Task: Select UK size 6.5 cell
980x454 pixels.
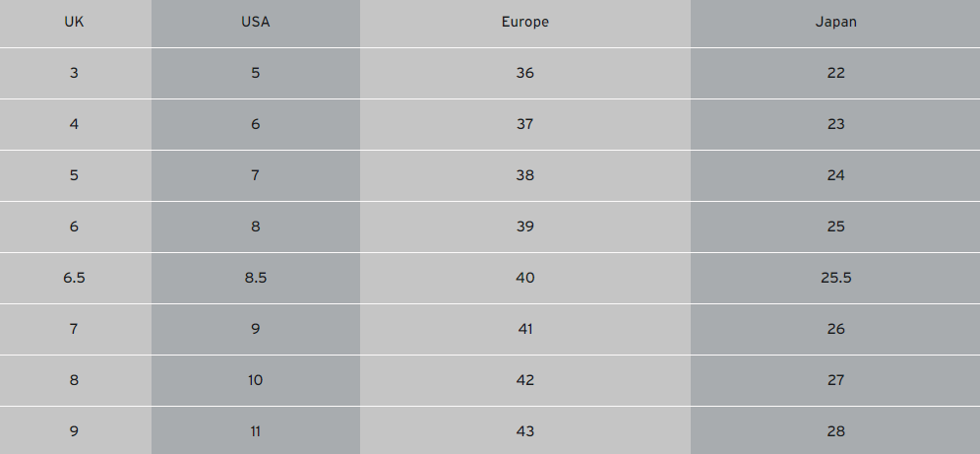Action: pos(74,278)
